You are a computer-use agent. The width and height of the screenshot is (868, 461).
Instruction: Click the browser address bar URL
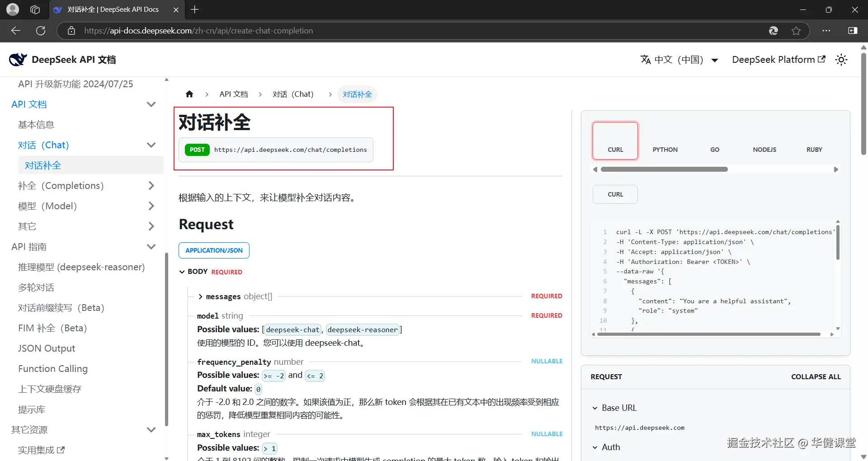[x=198, y=31]
